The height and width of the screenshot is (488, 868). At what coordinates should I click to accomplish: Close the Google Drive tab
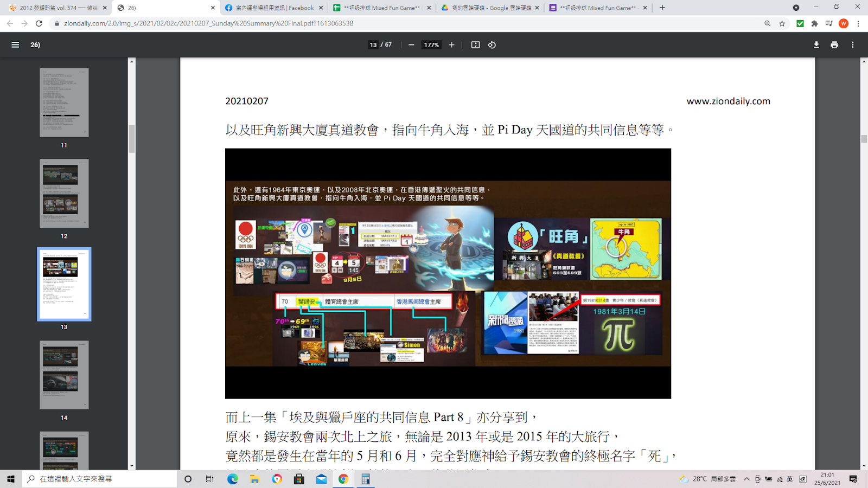coord(537,8)
